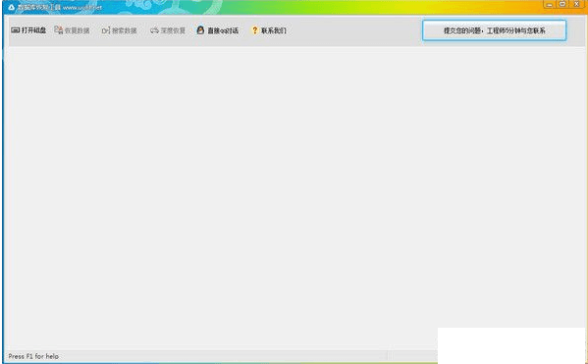Click the website URL text in the title bar
This screenshot has height=364, width=588.
point(82,7)
